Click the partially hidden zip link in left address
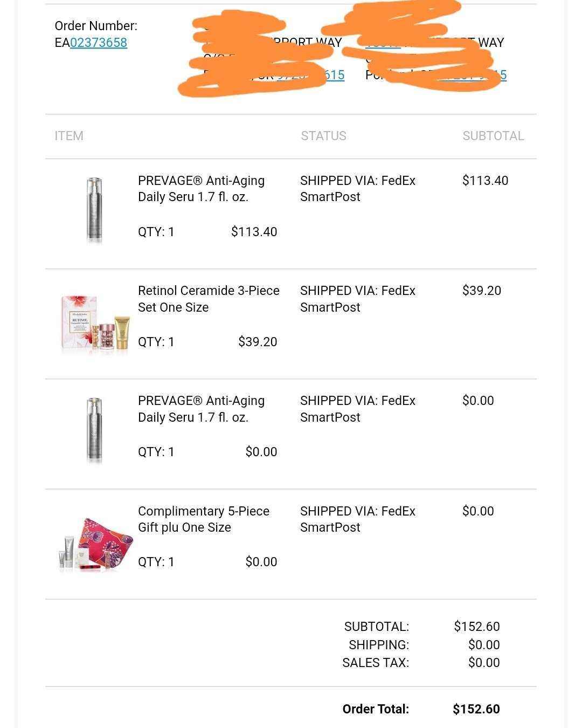 (311, 75)
